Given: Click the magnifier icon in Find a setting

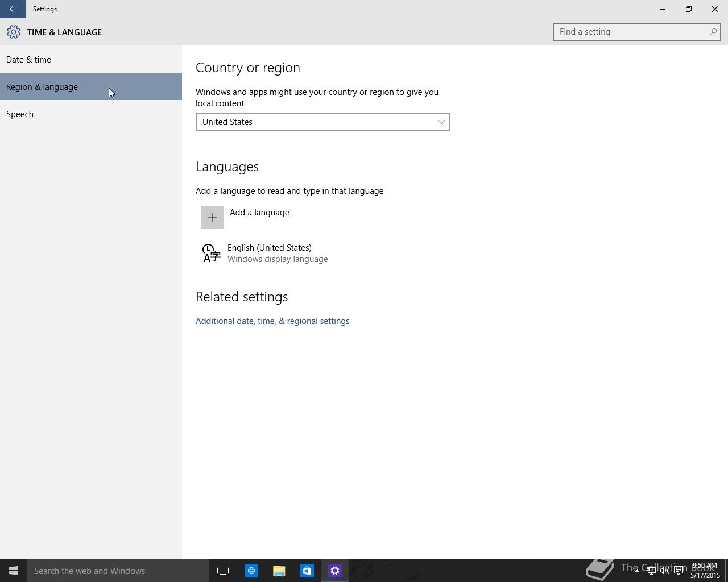Looking at the screenshot, I should click(713, 32).
